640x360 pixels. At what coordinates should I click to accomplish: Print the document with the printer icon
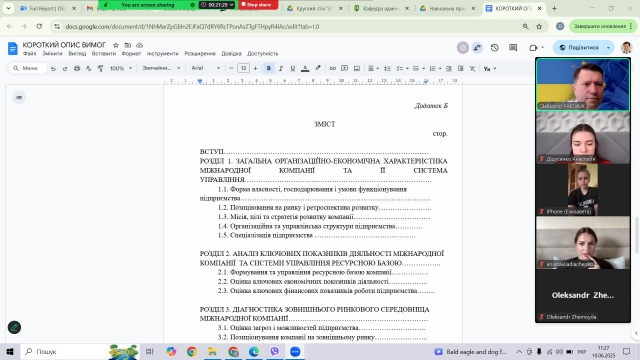point(77,69)
